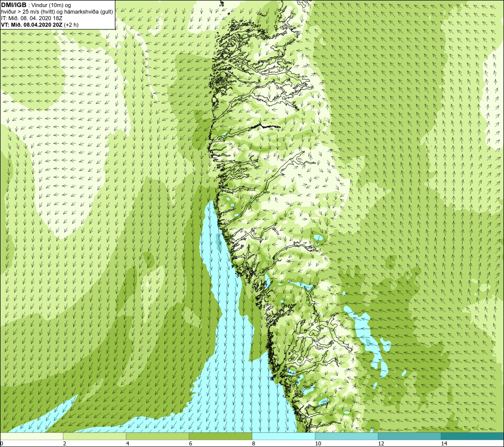Click the legend scale label "6"
Image resolution: width=504 pixels, height=447 pixels.
click(191, 443)
